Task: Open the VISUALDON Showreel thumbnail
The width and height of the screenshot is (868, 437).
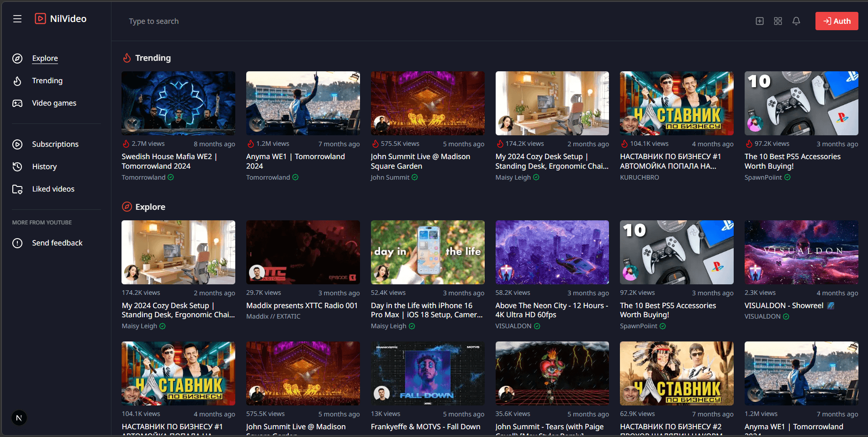Action: click(801, 252)
